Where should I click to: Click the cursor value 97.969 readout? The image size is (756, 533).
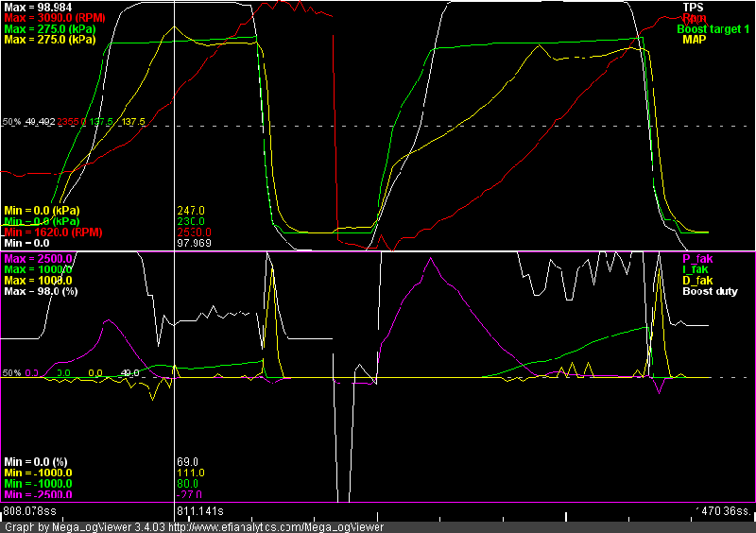point(194,243)
